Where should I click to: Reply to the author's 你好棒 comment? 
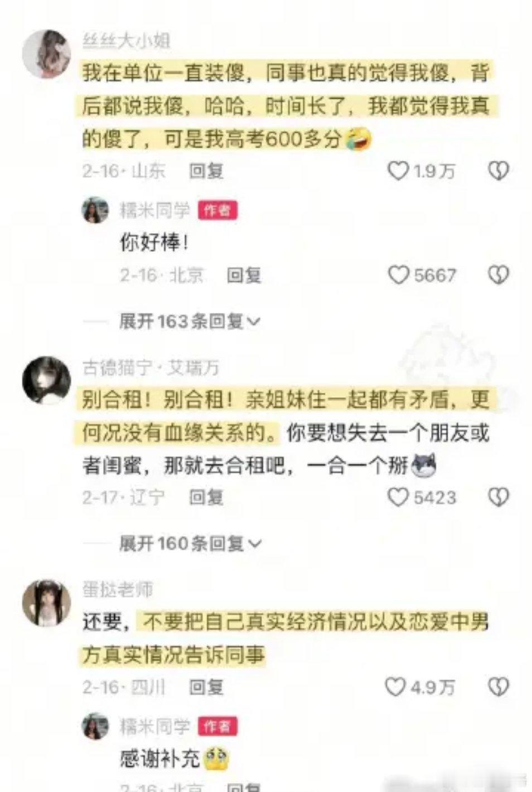[244, 275]
